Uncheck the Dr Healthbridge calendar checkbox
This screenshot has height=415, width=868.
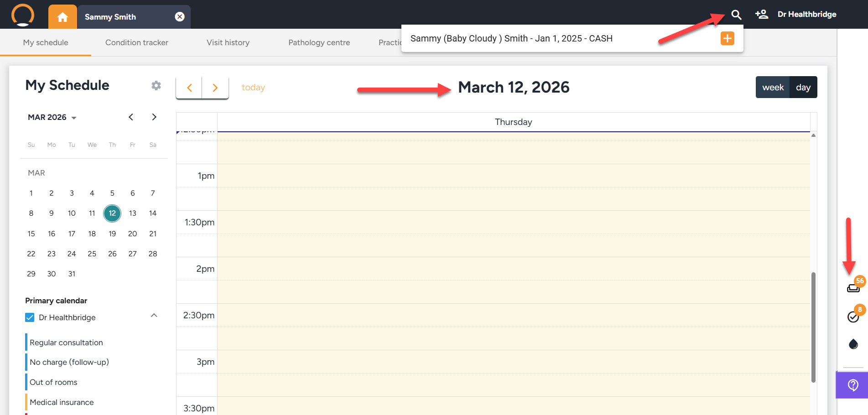30,317
